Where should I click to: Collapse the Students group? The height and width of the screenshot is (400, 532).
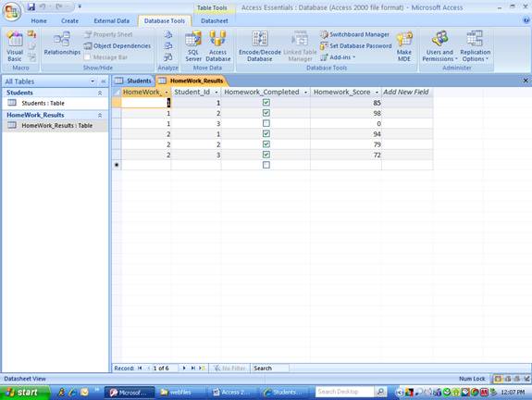[100, 93]
